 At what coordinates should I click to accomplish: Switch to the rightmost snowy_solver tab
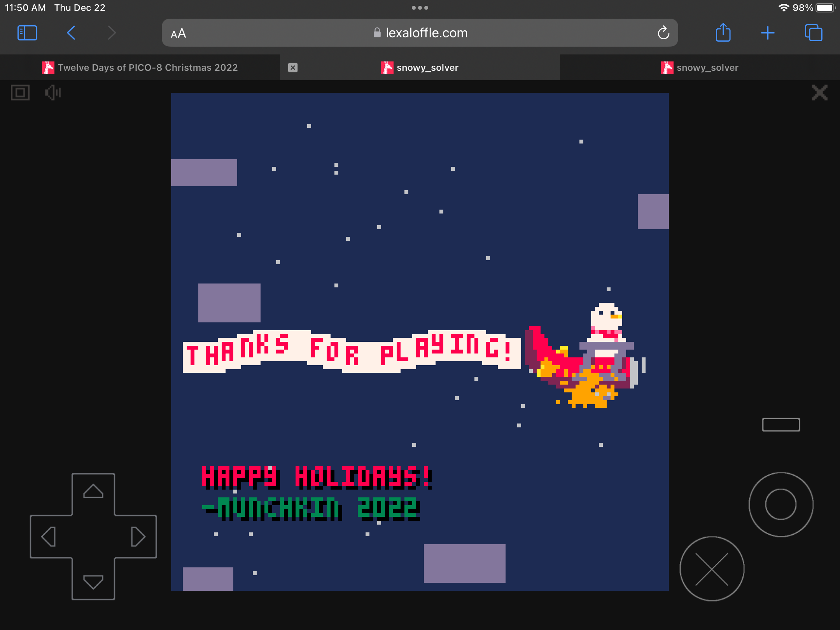(700, 68)
